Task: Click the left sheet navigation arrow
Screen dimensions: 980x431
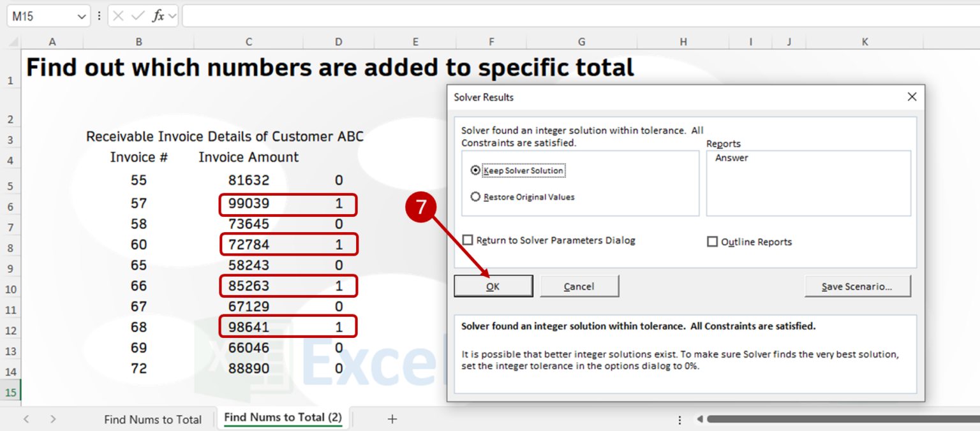Action: (x=26, y=419)
